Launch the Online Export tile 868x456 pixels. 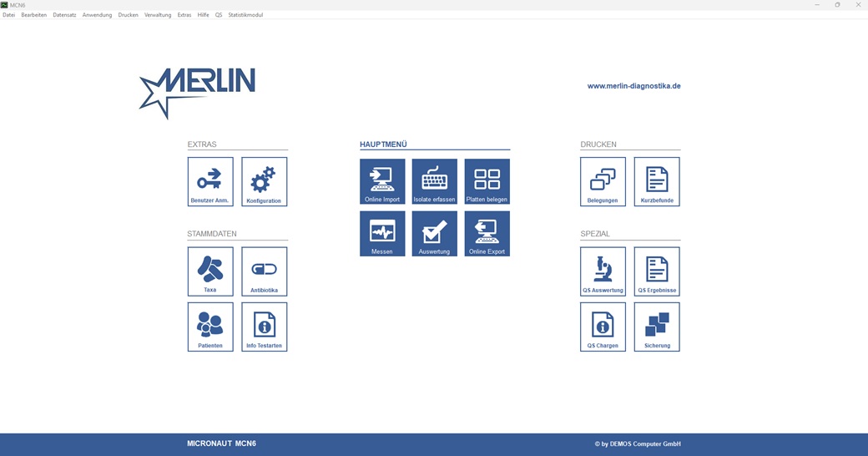[487, 233]
